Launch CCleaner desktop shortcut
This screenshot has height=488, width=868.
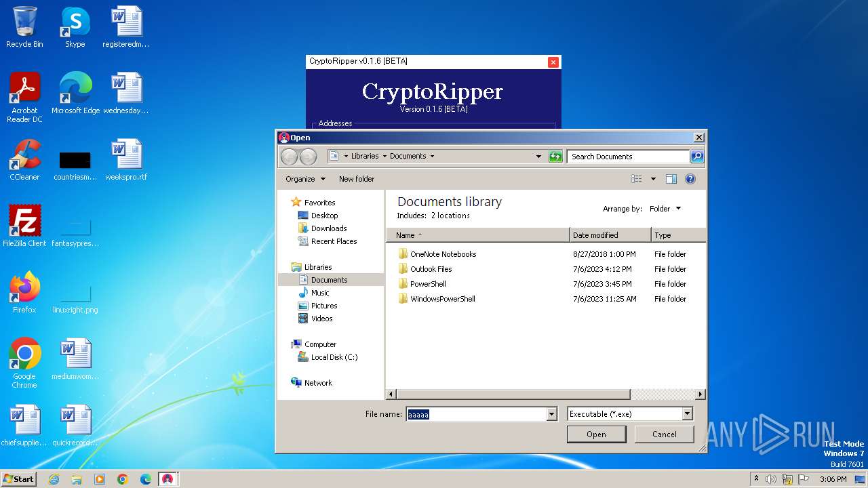coord(24,160)
